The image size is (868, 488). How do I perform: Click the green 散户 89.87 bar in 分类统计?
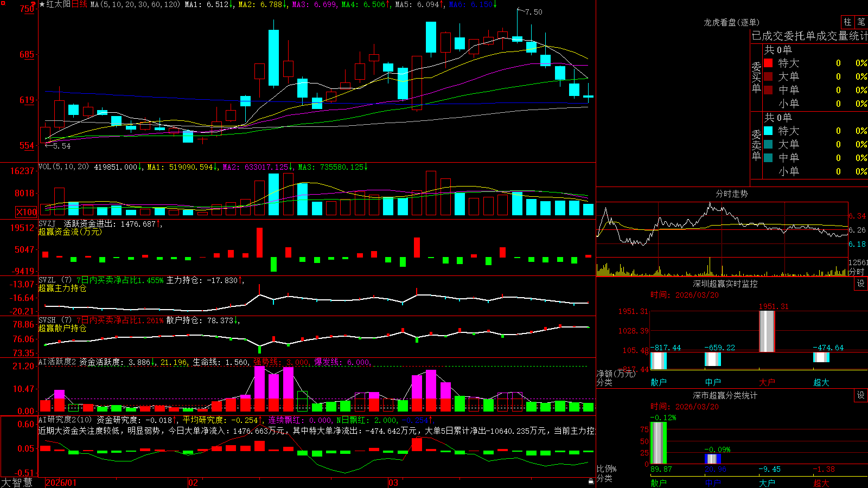tap(659, 443)
